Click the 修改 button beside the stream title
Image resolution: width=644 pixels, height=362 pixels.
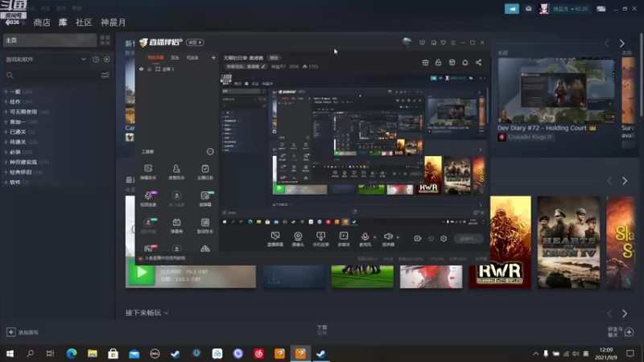(x=274, y=58)
